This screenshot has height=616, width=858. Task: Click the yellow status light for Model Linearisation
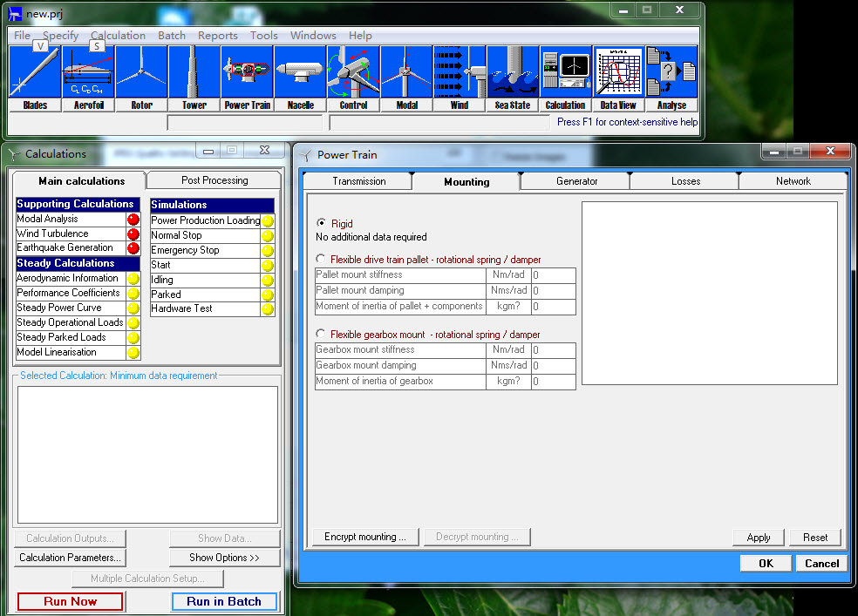tap(133, 353)
